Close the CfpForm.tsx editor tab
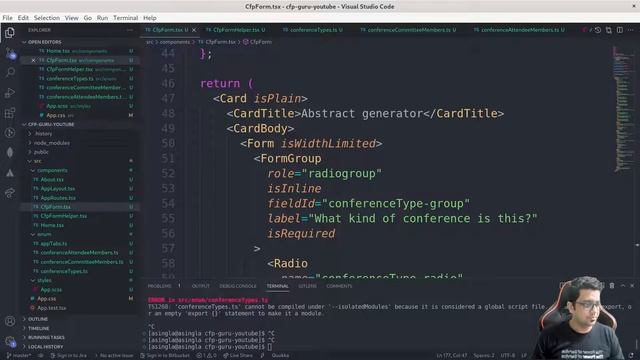 click(194, 30)
